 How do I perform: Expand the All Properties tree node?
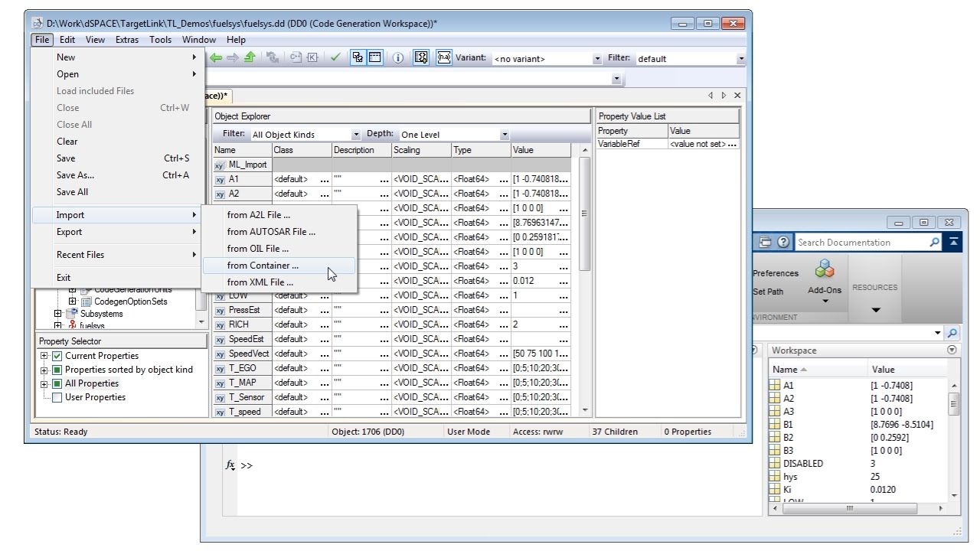click(x=44, y=383)
